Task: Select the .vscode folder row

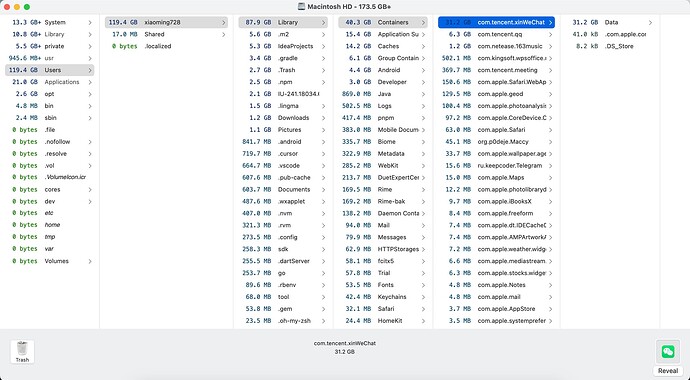Action: (283, 166)
